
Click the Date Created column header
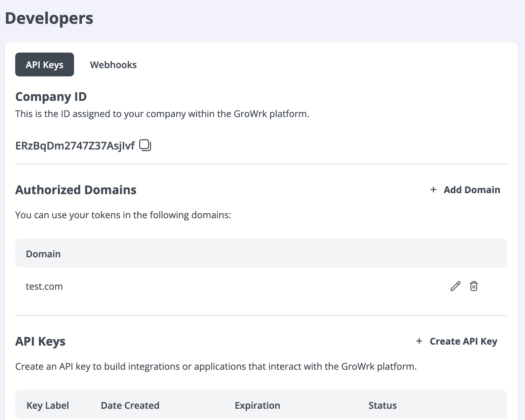(x=130, y=405)
